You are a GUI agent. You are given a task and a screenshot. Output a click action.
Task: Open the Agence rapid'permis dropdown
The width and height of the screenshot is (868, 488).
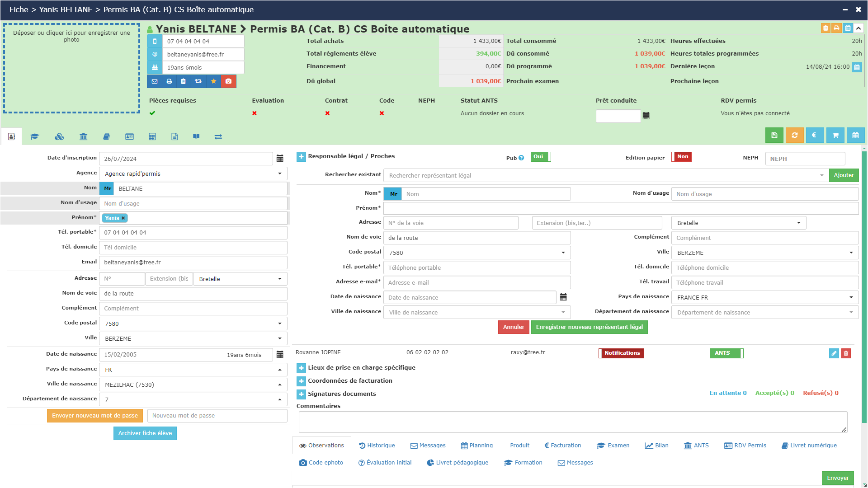pos(193,174)
